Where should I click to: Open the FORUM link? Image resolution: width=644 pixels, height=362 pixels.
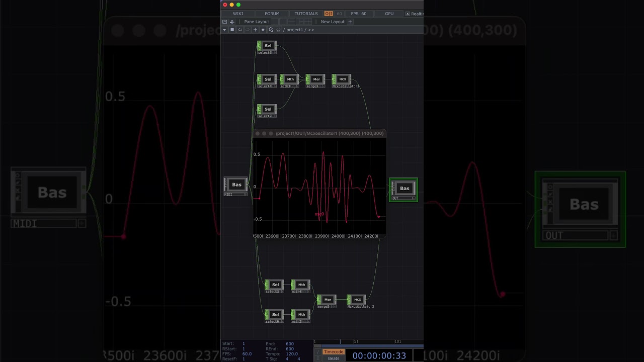(272, 14)
